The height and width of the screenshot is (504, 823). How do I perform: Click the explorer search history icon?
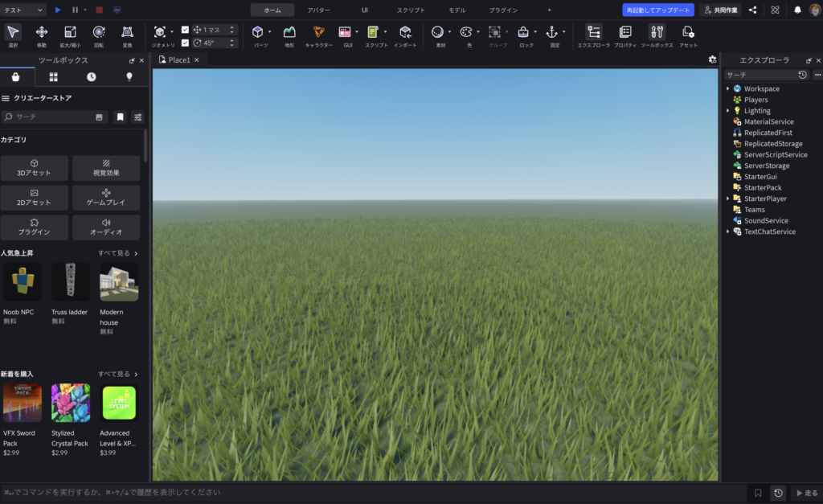click(x=803, y=75)
